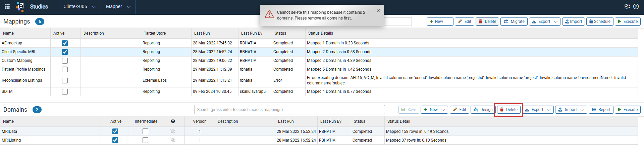The height and width of the screenshot is (149, 644).
Task: Open the app launcher grid icon
Action: coord(7,6)
